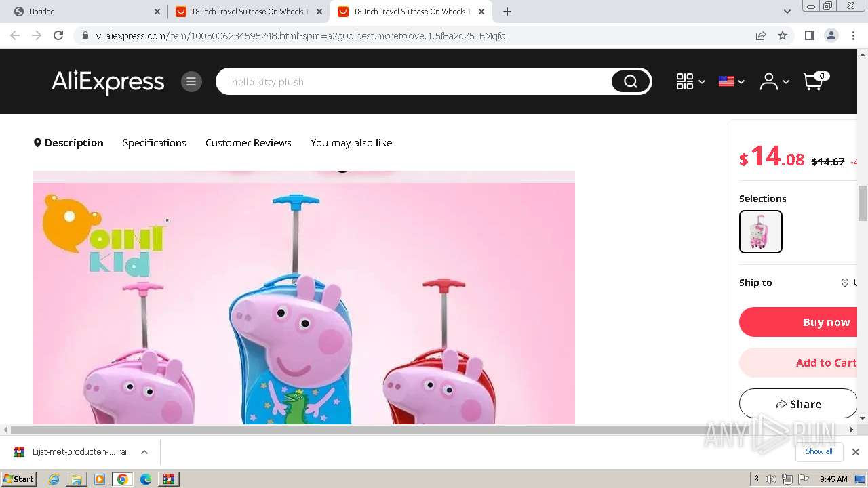Reload the current page
868x488 pixels.
pos(58,35)
